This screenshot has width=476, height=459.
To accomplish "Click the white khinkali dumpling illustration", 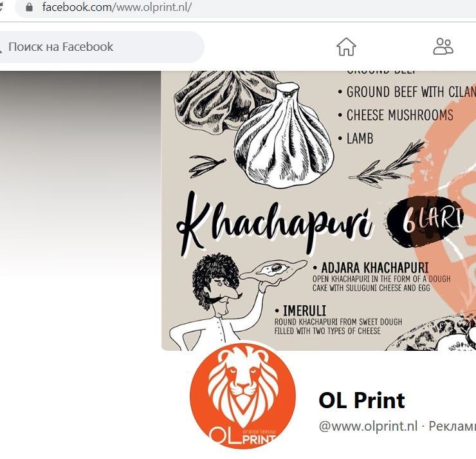I will (x=284, y=136).
